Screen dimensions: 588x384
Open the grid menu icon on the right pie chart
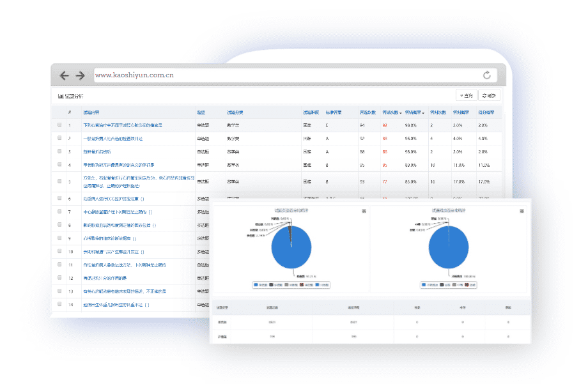coord(522,211)
